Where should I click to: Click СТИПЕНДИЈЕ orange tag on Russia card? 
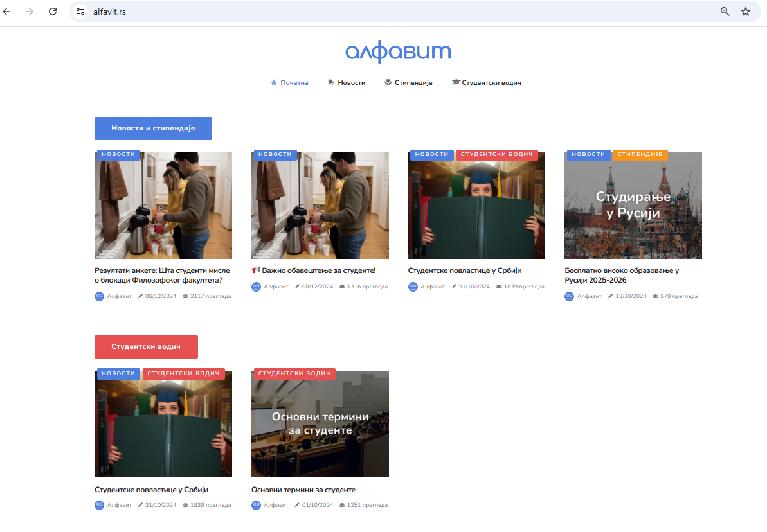coord(640,154)
